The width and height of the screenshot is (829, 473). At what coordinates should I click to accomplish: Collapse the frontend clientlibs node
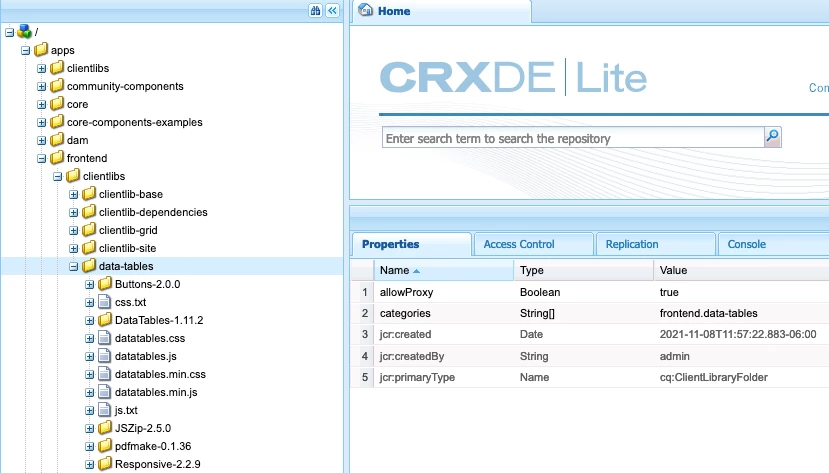click(x=58, y=177)
